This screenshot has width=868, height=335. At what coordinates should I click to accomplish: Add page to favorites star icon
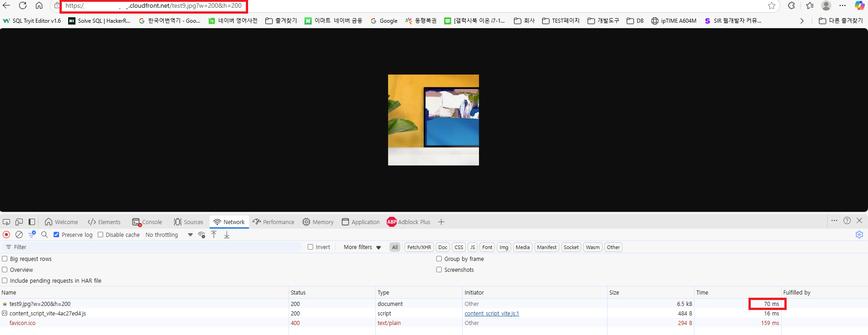point(772,5)
